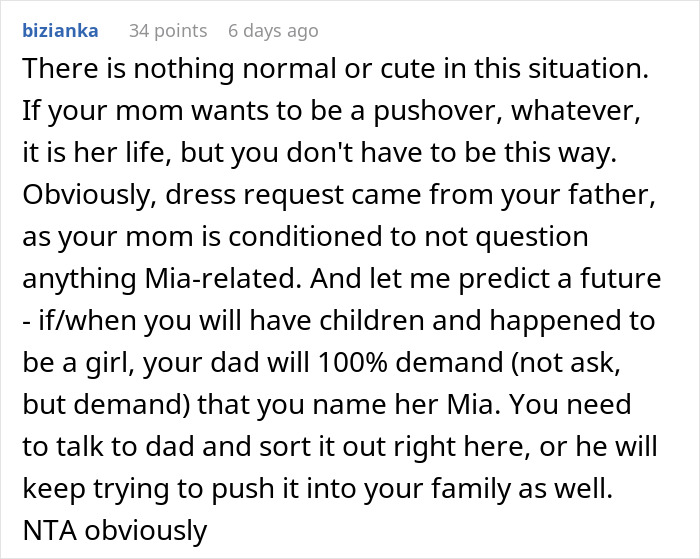Viewport: 700px width, 559px height.
Task: Click 'NTA obviously' at the comment's end
Action: (113, 530)
